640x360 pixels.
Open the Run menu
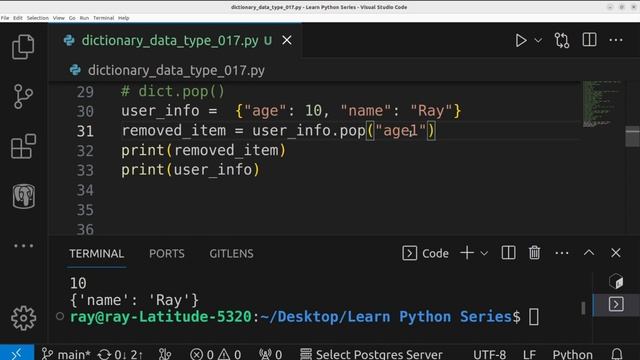84,18
